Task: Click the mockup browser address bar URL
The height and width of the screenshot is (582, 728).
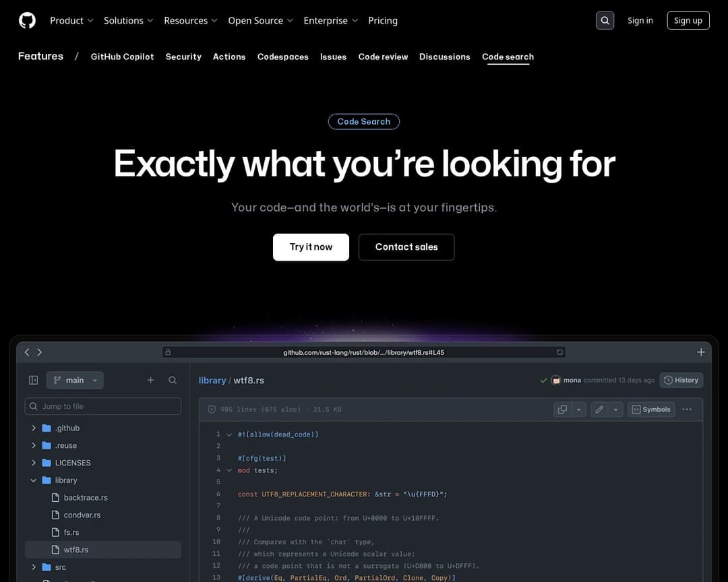Action: coord(363,352)
